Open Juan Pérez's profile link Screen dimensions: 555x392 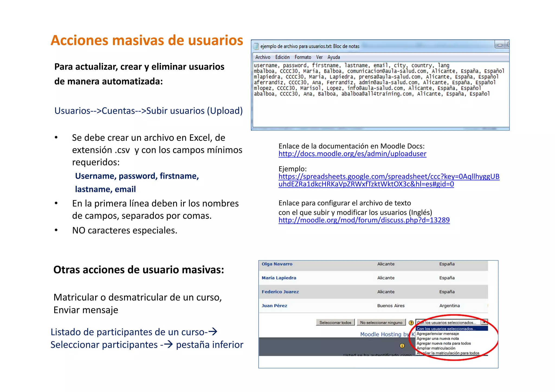(274, 306)
